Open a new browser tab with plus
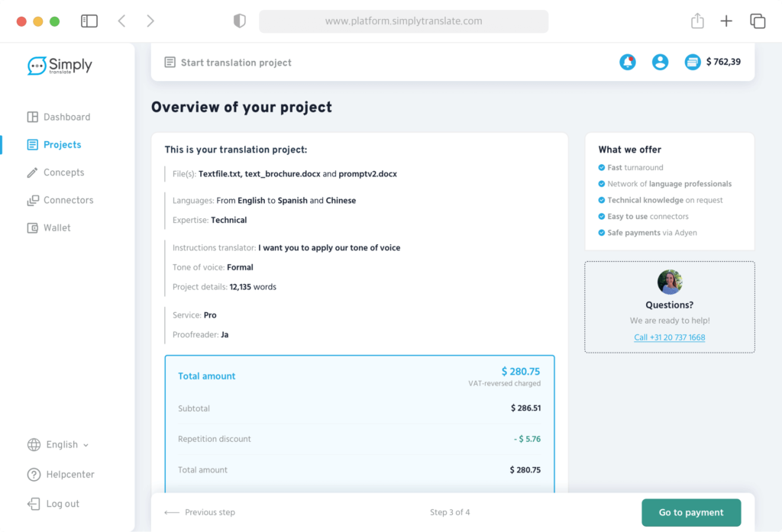This screenshot has height=532, width=782. point(726,21)
